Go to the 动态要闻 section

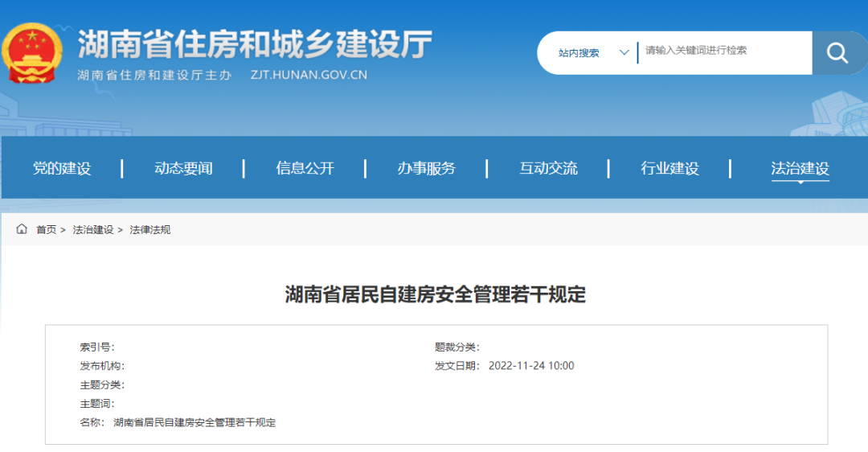click(183, 168)
